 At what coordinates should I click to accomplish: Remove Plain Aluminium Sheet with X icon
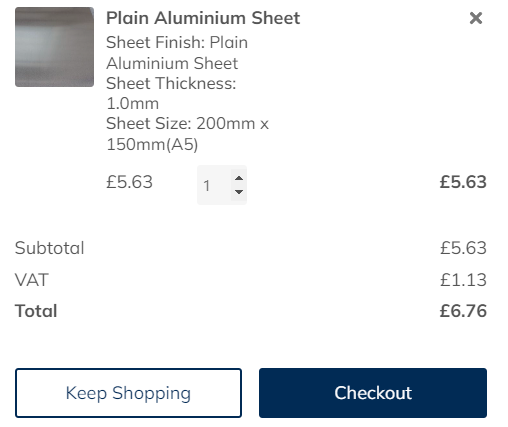click(x=476, y=18)
